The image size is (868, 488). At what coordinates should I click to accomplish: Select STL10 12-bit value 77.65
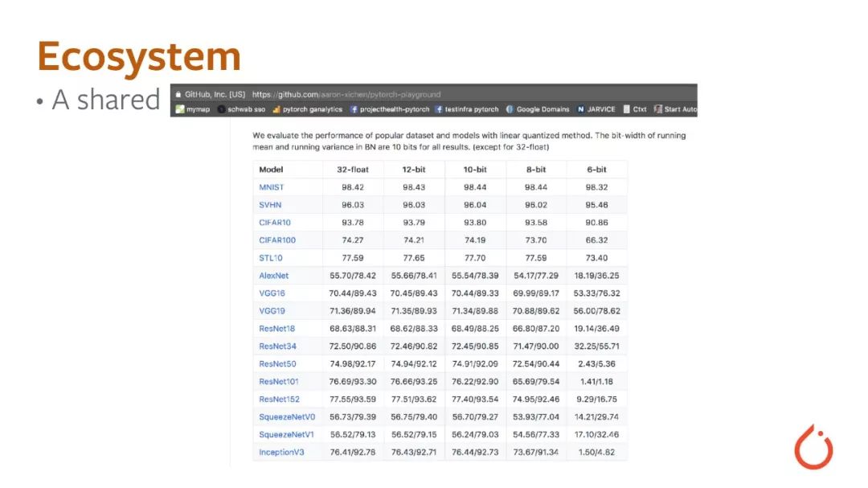pyautogui.click(x=414, y=258)
